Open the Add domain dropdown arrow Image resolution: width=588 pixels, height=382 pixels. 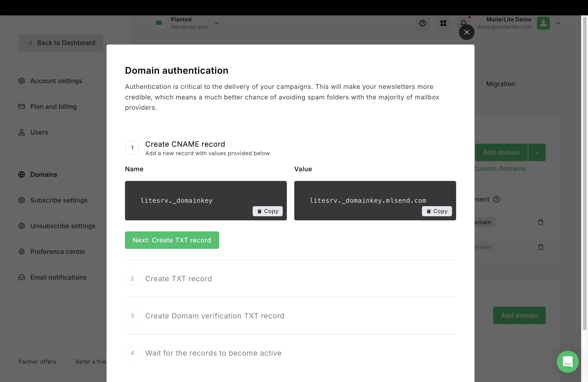click(x=537, y=153)
